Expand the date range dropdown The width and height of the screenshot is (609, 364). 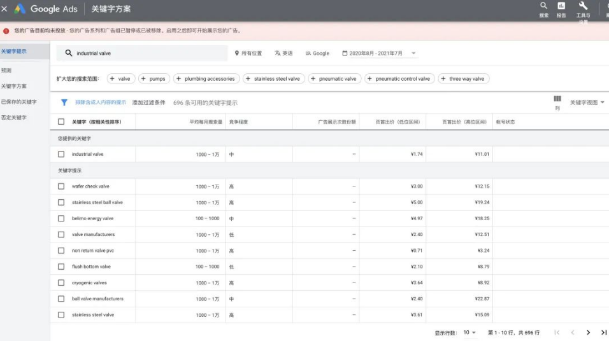pyautogui.click(x=413, y=53)
